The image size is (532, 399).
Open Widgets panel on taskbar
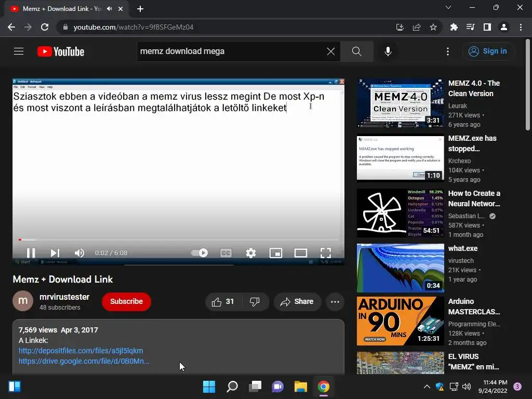tap(15, 387)
